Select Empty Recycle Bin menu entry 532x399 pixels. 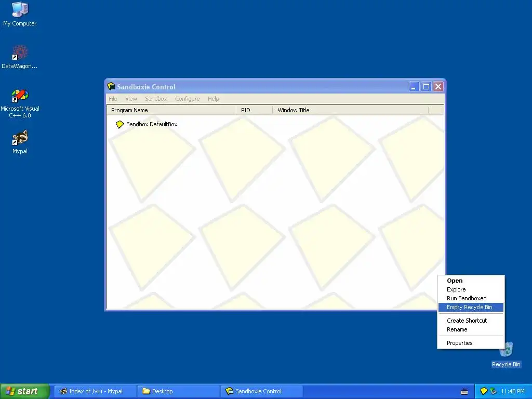coord(471,307)
